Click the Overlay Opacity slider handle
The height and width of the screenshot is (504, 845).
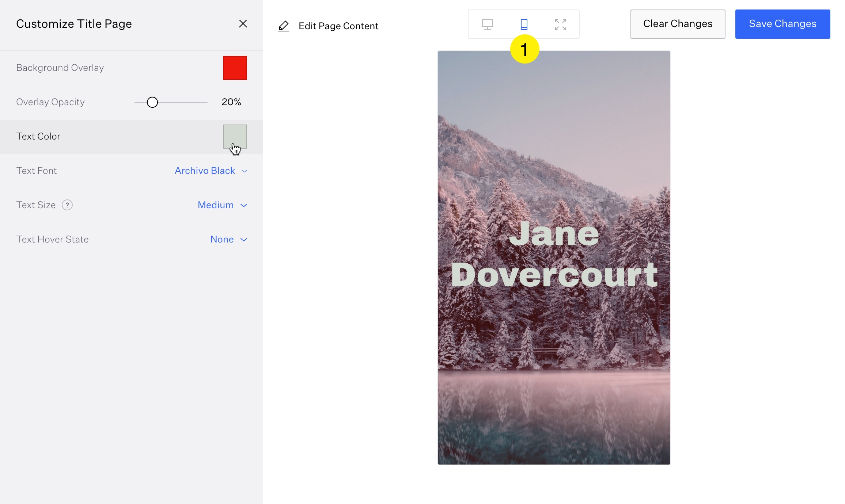pos(152,102)
